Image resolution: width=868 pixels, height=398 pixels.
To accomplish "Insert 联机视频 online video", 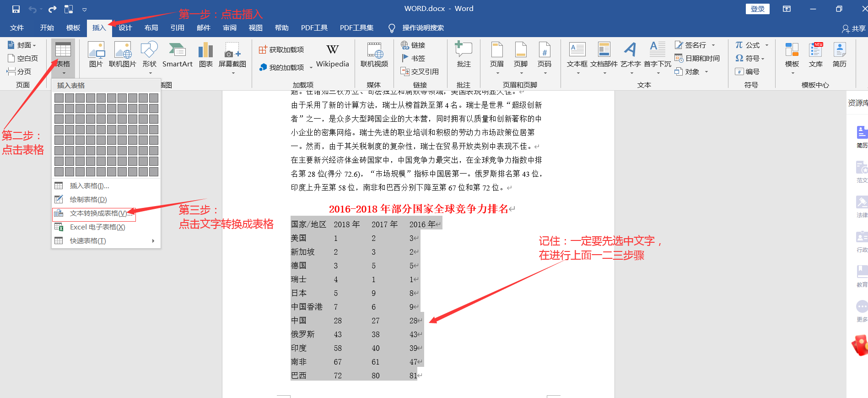I will pos(374,55).
